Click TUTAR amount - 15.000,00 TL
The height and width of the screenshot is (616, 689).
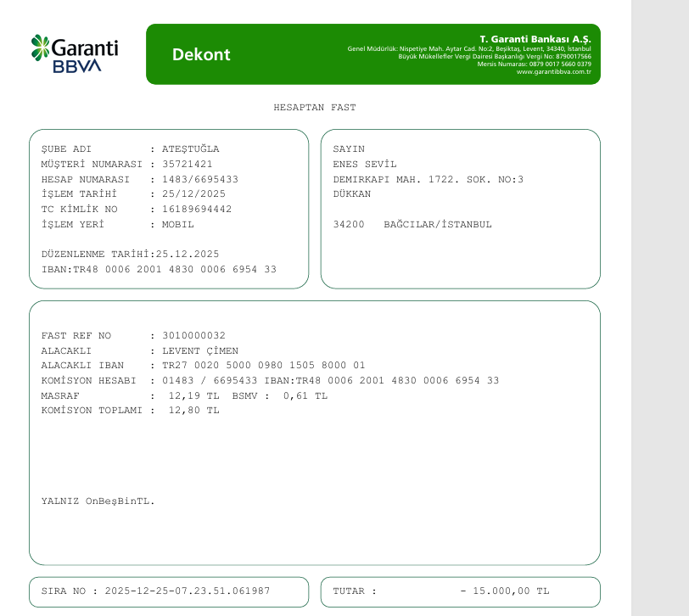point(504,591)
